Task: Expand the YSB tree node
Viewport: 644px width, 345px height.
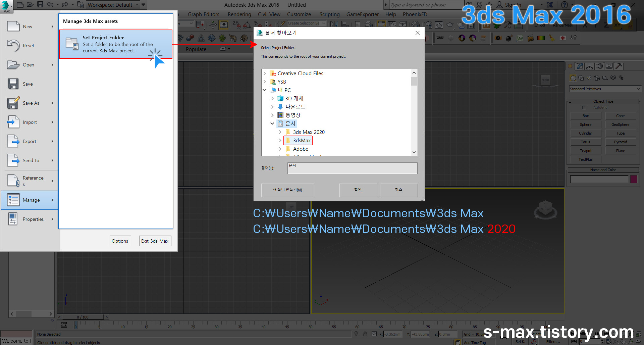Action: (265, 82)
